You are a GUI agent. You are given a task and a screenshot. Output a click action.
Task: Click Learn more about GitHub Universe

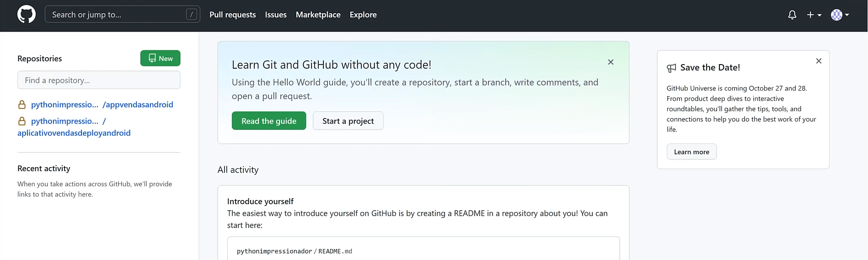pyautogui.click(x=691, y=152)
